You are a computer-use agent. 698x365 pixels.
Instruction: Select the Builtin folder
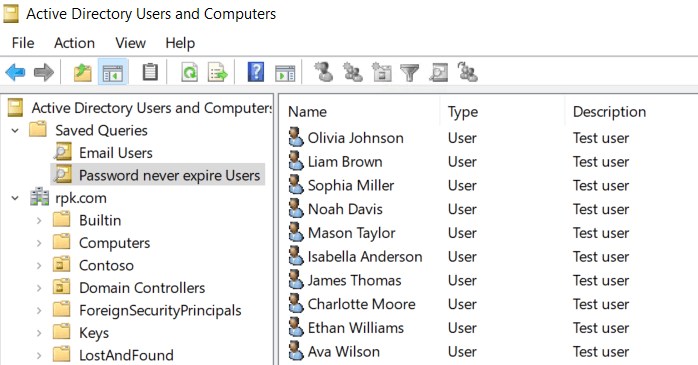[x=100, y=220]
